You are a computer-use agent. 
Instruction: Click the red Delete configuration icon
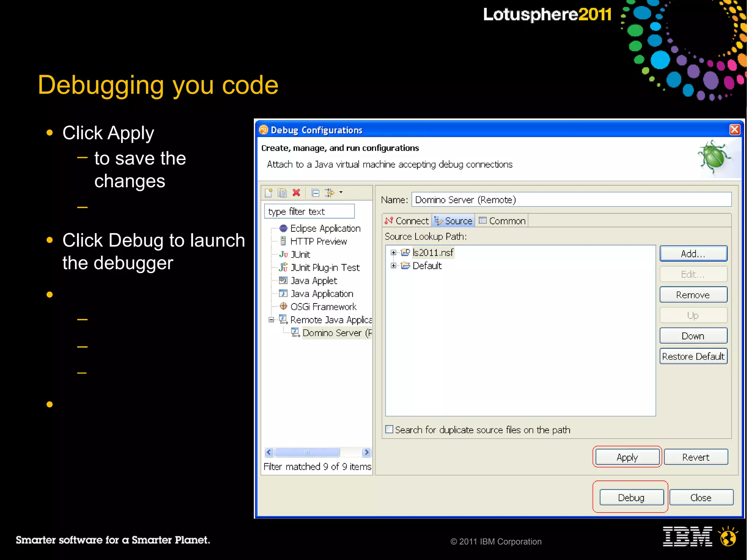pos(296,193)
